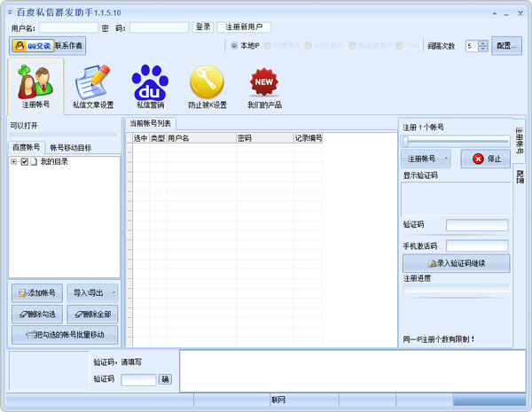The image size is (532, 412).
Task: Click the 联系作者 label
Action: coord(68,46)
